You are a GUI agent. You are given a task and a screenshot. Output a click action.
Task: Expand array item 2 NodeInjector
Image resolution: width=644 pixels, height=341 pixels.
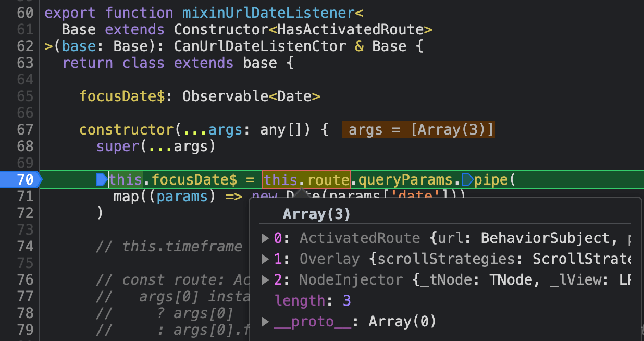coord(265,279)
